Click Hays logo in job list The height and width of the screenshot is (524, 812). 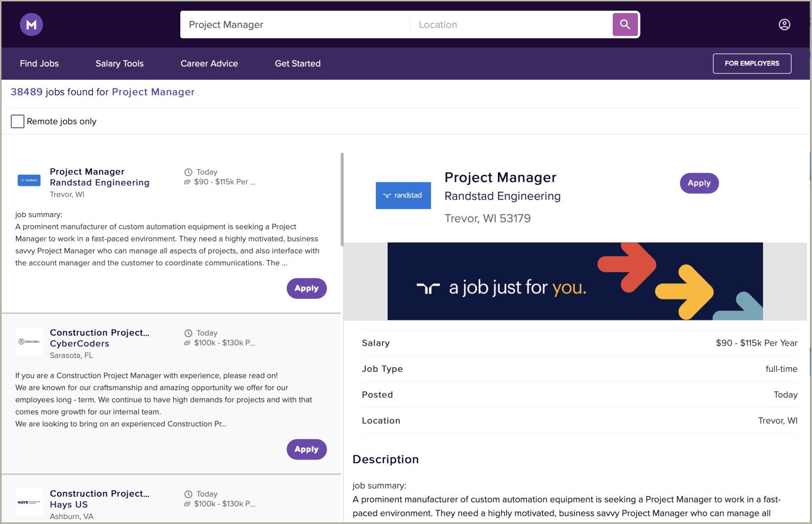point(29,502)
